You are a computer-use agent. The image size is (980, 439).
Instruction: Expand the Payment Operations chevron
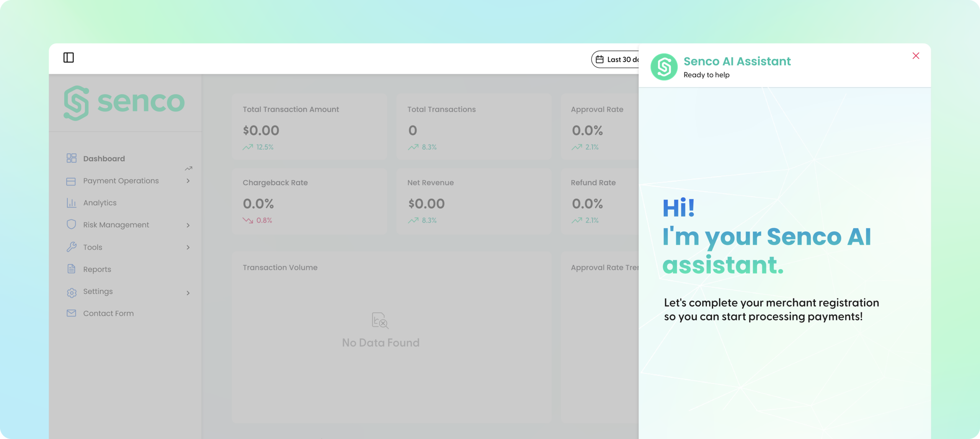pos(188,181)
